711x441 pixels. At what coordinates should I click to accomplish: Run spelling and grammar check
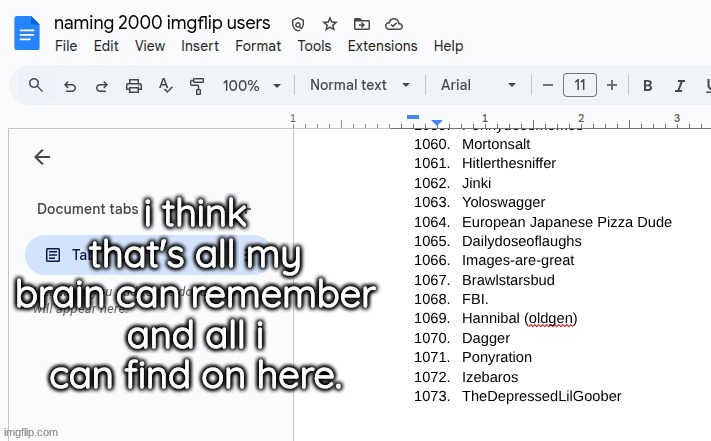tap(166, 85)
